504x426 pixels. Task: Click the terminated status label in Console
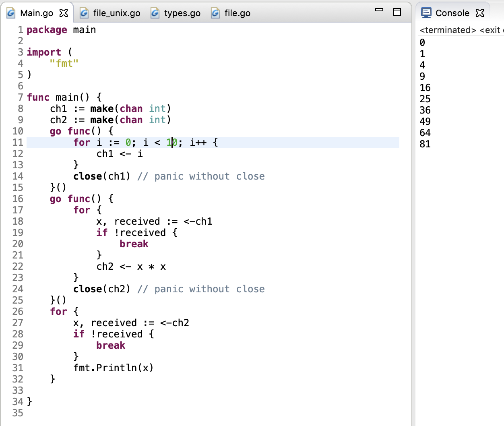448,30
